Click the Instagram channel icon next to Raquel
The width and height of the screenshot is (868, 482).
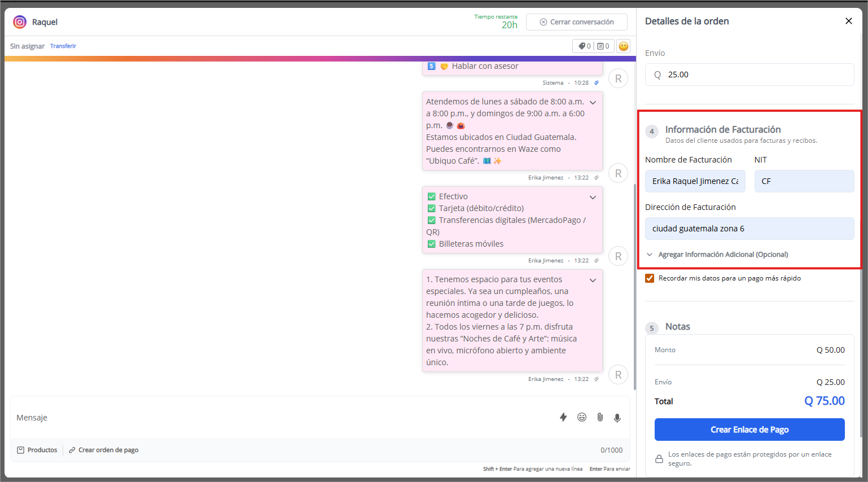tap(20, 22)
